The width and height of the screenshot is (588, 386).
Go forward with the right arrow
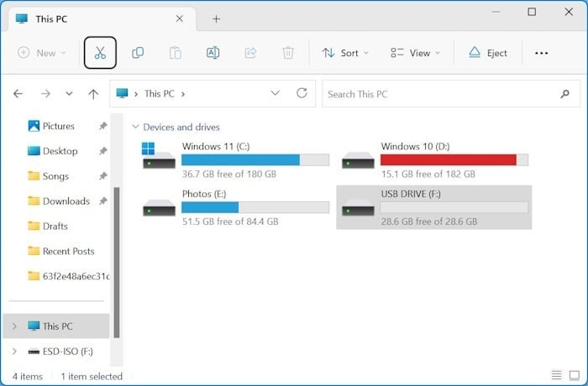coord(45,94)
